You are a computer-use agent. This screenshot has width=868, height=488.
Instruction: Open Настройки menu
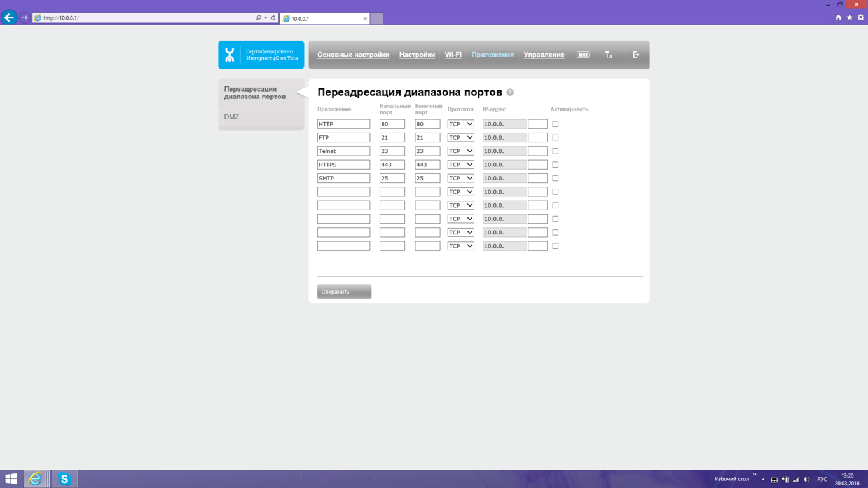click(417, 55)
